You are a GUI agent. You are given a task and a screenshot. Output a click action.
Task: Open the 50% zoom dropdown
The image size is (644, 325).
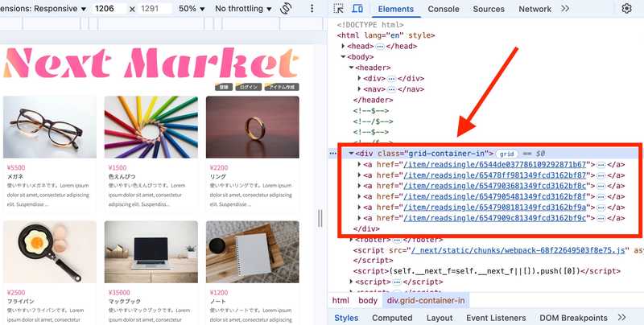click(192, 9)
